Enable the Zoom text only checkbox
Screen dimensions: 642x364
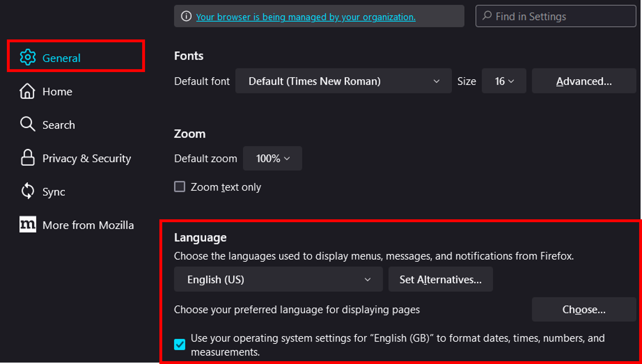pos(180,187)
